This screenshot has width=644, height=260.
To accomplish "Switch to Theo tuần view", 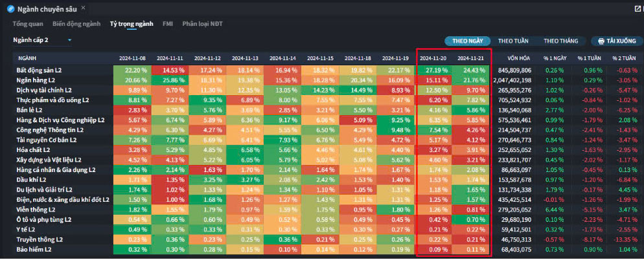I will pos(513,41).
